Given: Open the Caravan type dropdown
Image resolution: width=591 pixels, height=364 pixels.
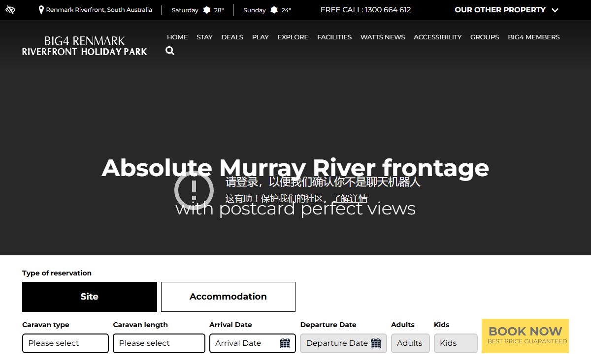Looking at the screenshot, I should click(66, 343).
